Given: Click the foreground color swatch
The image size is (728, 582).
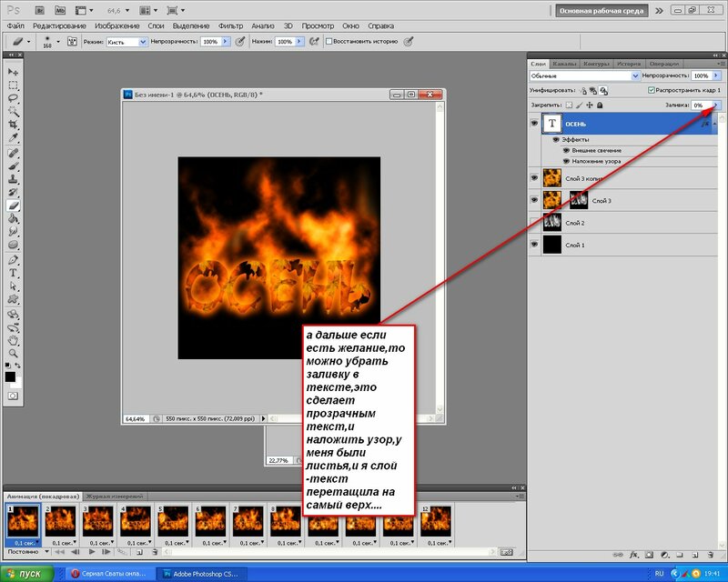Looking at the screenshot, I should [x=10, y=376].
